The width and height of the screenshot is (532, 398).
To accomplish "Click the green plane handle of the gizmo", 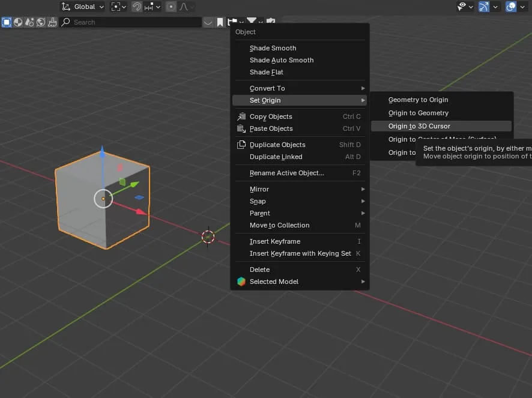I will [122, 182].
